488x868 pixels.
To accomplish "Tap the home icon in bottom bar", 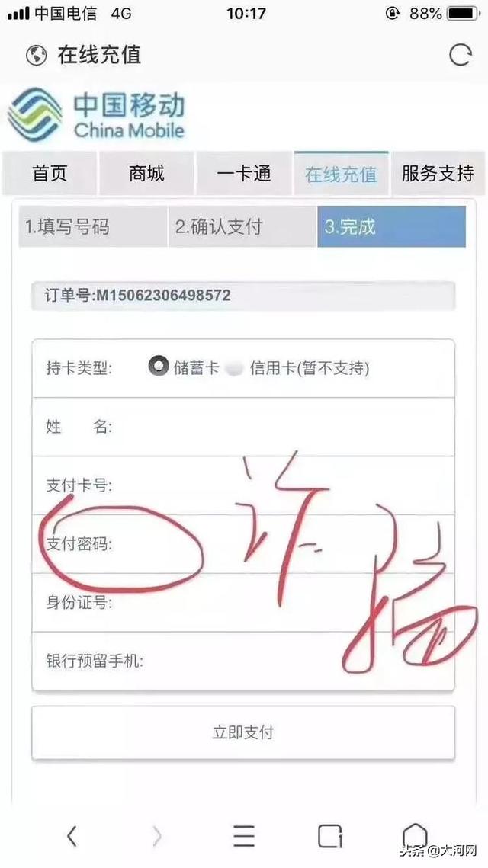I will [414, 834].
